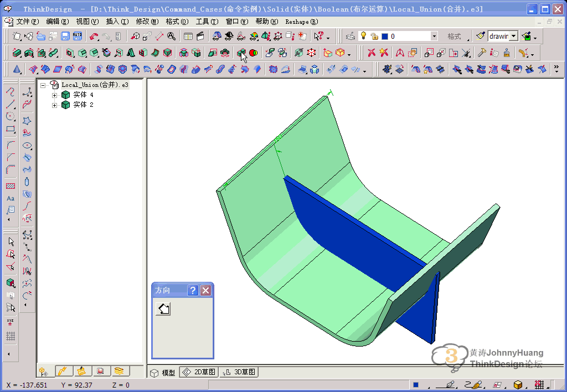The width and height of the screenshot is (567, 392).
Task: Open the dropdown arrow beside the help pointer
Action: click(328, 38)
